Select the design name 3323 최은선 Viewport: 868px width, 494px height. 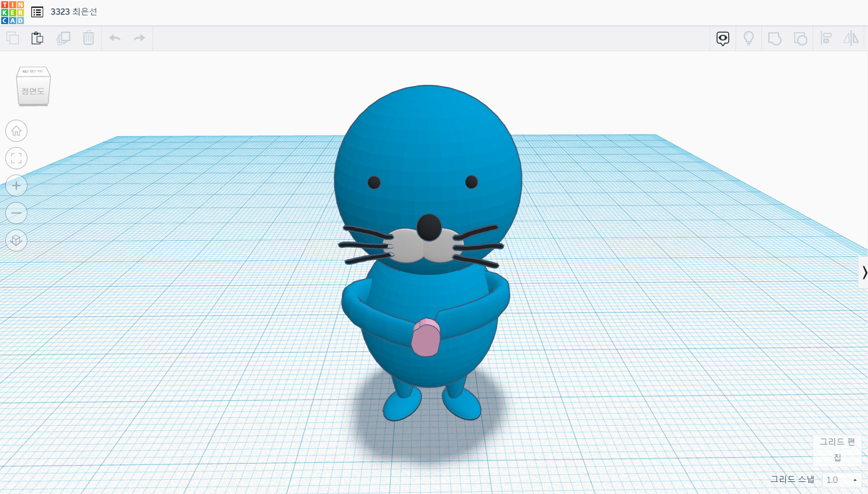pos(74,12)
